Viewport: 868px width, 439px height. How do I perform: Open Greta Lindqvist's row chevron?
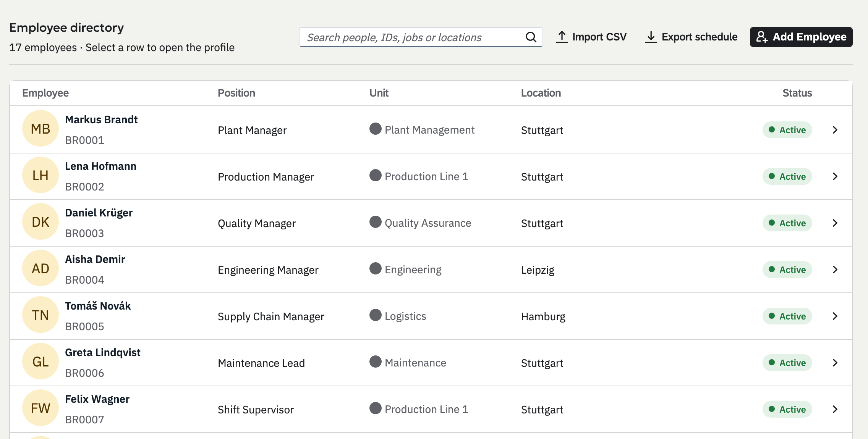click(x=835, y=363)
